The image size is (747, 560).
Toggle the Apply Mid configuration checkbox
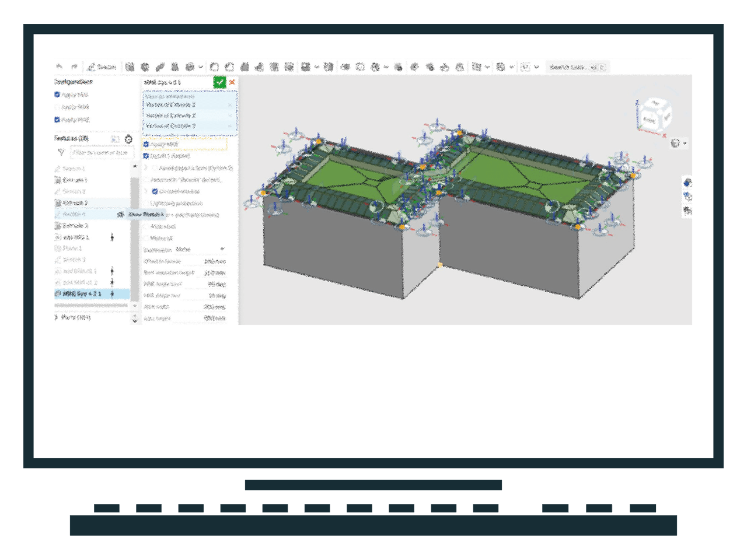pos(56,94)
